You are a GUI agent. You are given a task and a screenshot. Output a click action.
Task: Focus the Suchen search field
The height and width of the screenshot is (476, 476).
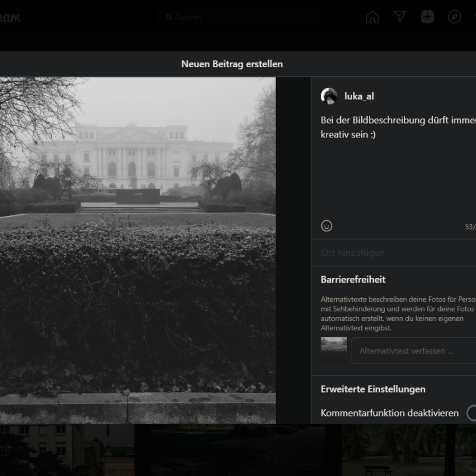pyautogui.click(x=244, y=17)
